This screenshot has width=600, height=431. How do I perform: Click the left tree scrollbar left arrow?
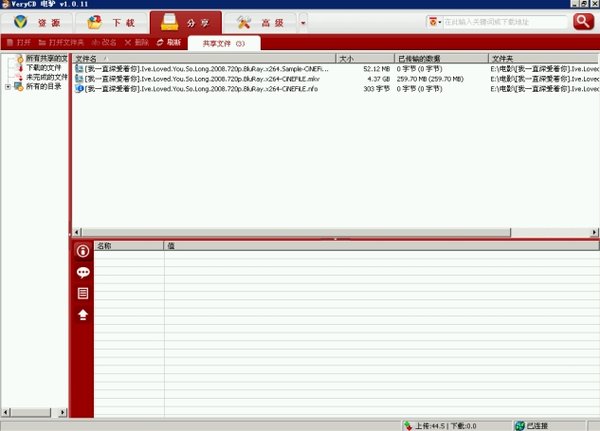5,412
